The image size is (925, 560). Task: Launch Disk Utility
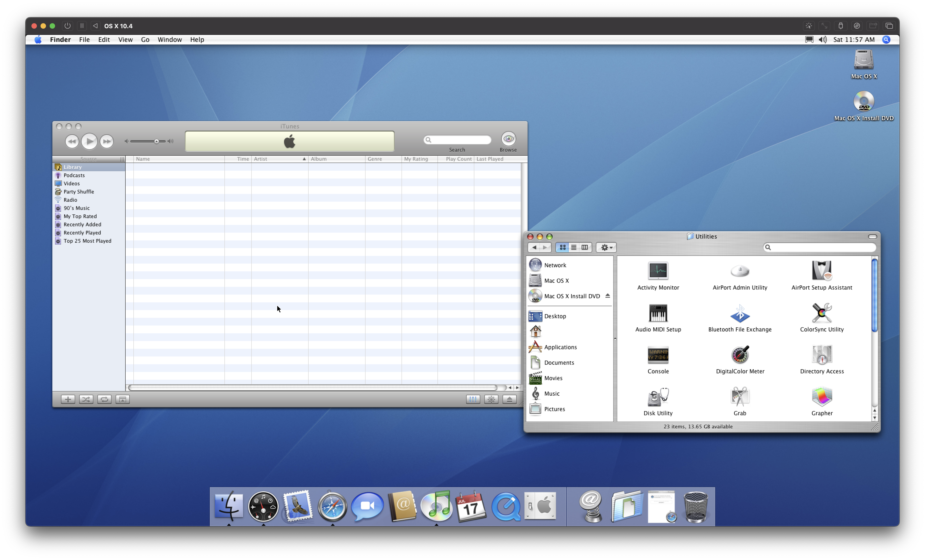point(658,397)
